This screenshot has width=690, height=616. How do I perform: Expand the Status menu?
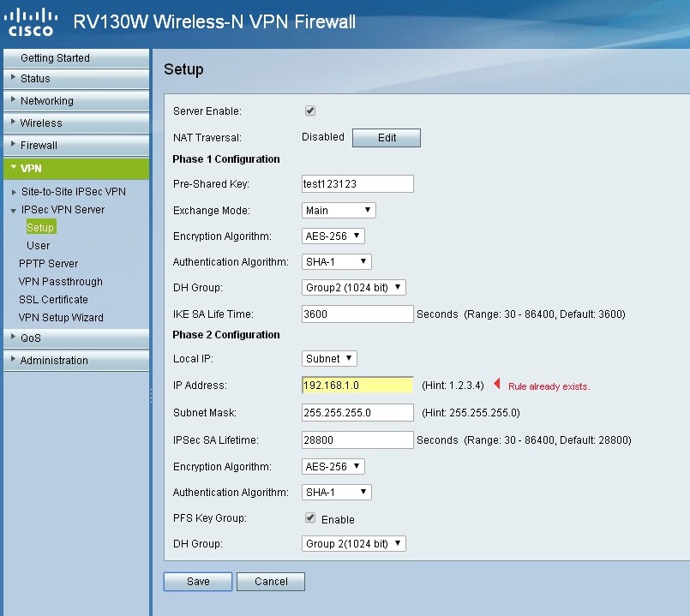tap(76, 79)
